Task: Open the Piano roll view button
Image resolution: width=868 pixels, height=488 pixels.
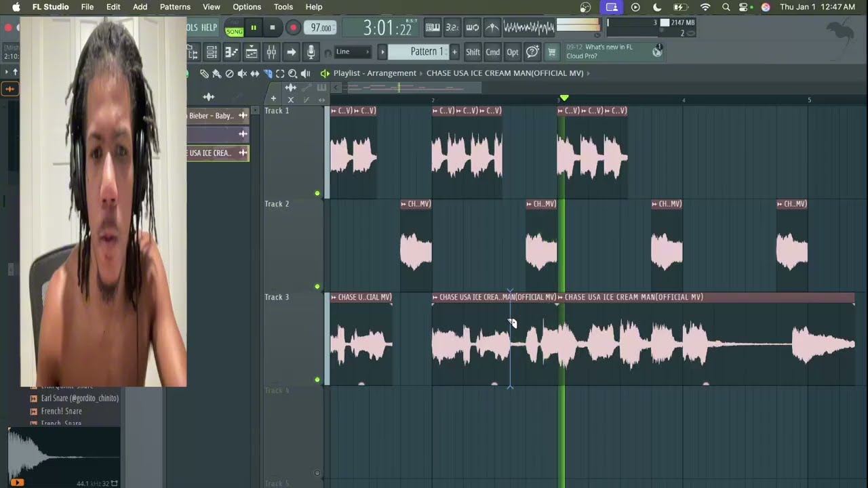Action: (231, 52)
